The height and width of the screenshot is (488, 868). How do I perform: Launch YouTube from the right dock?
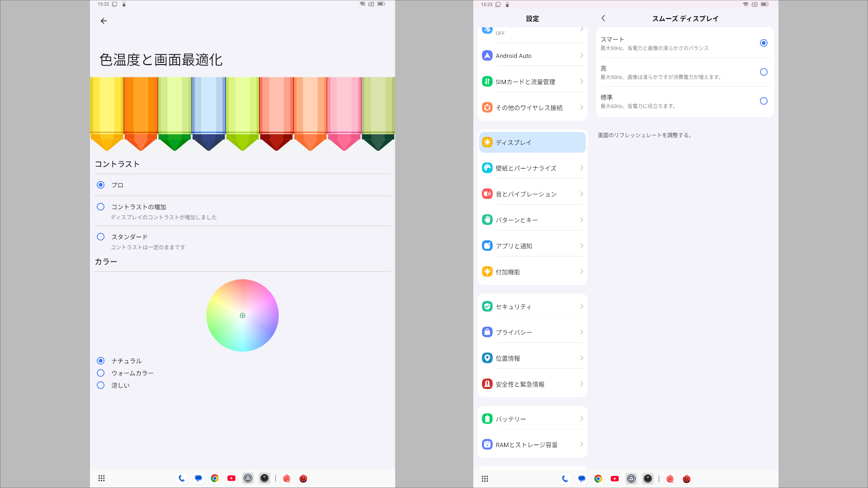click(x=614, y=479)
